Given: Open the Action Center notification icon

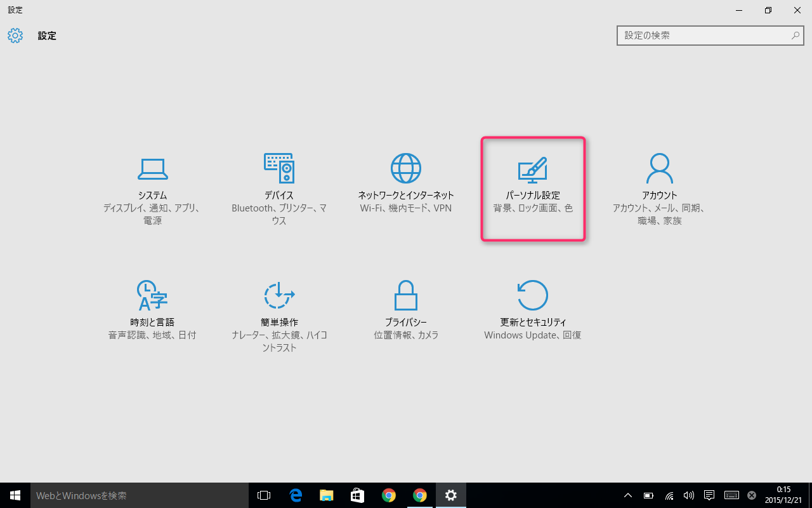Looking at the screenshot, I should [x=709, y=495].
